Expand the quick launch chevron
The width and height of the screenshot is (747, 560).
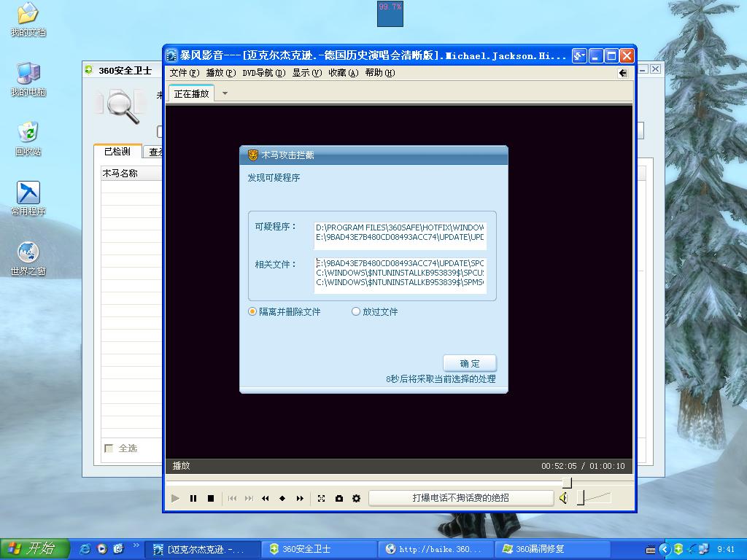[x=136, y=545]
